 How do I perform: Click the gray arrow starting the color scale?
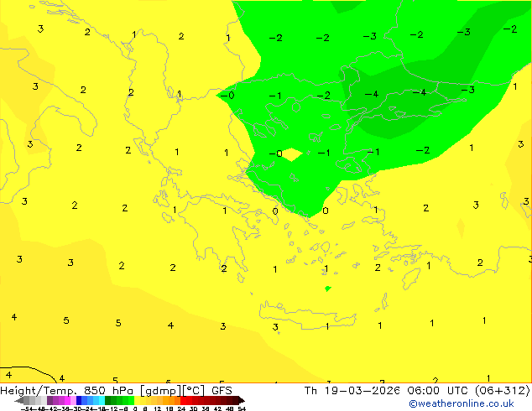[x=19, y=400]
